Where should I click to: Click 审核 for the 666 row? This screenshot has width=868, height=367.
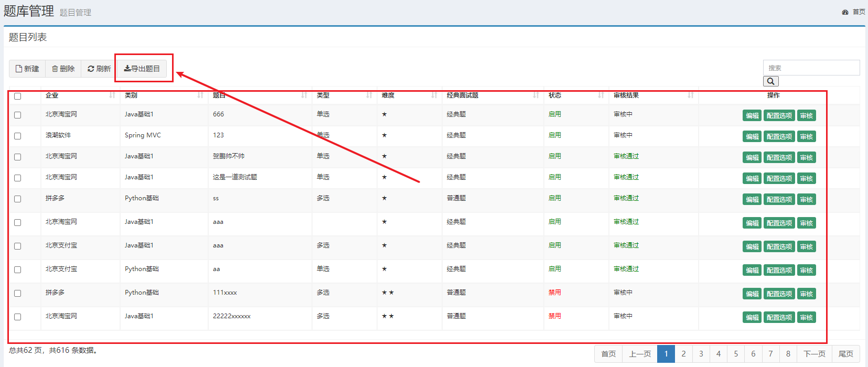pyautogui.click(x=807, y=115)
